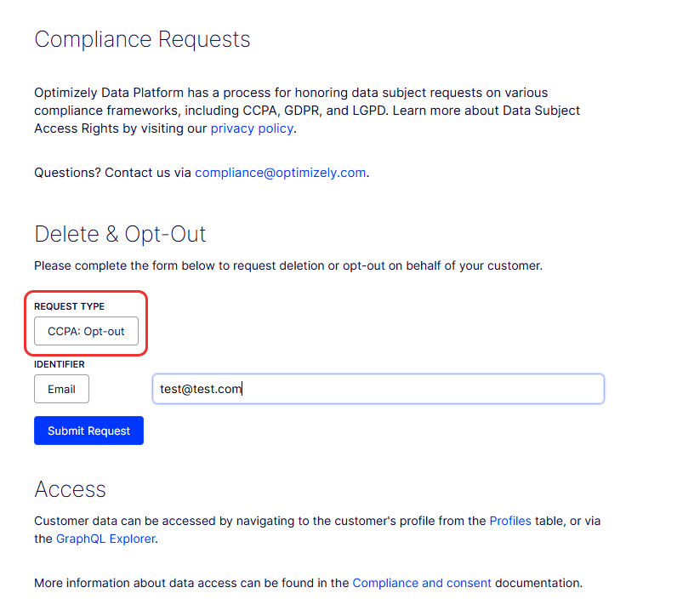Click the 'More information about data access' text
The height and width of the screenshot is (616, 677).
[191, 583]
